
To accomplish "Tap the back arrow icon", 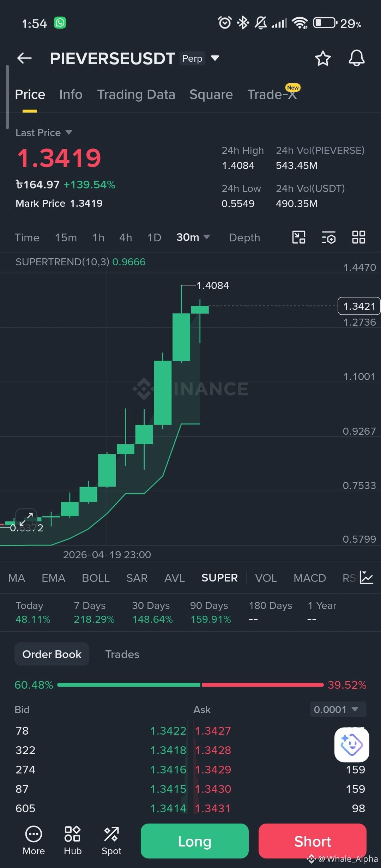I will point(24,58).
